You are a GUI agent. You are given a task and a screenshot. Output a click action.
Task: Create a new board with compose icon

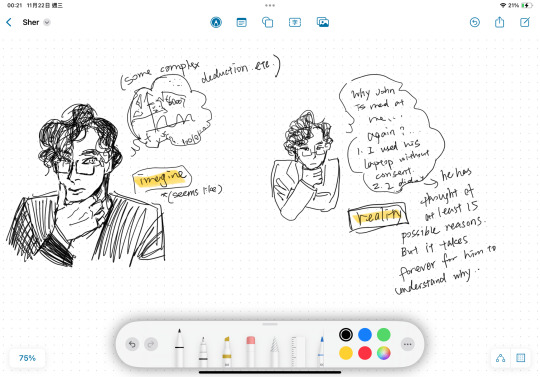[x=525, y=22]
